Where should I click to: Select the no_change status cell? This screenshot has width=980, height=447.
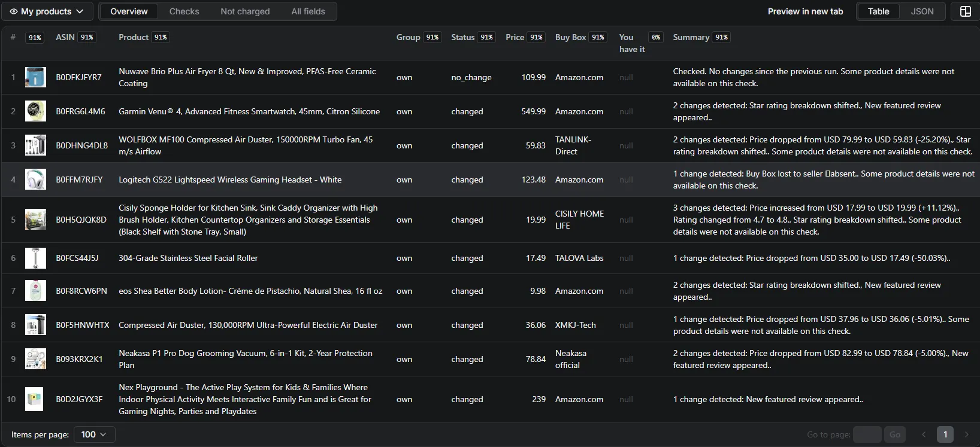[x=471, y=77]
